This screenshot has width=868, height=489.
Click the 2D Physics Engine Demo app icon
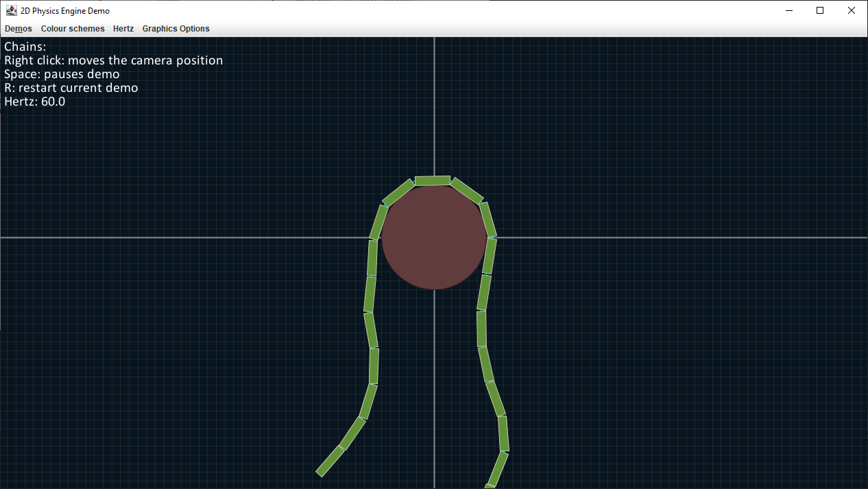pyautogui.click(x=11, y=10)
